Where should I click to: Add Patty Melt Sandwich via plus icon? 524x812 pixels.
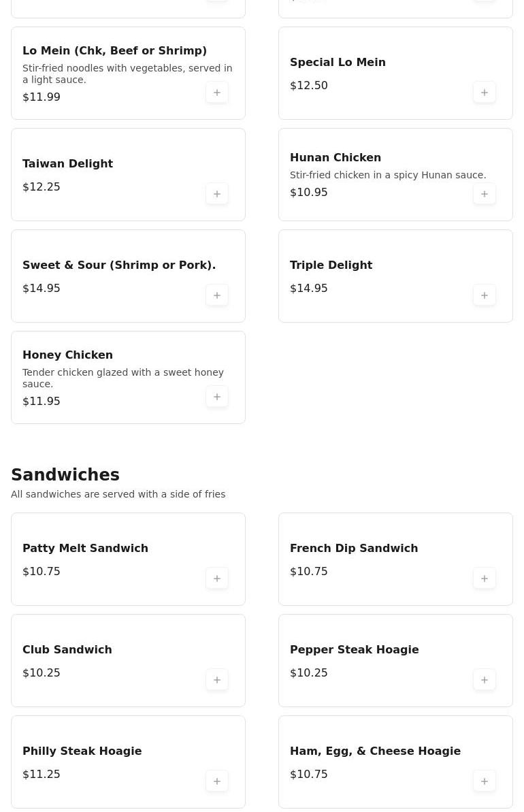pos(217,579)
